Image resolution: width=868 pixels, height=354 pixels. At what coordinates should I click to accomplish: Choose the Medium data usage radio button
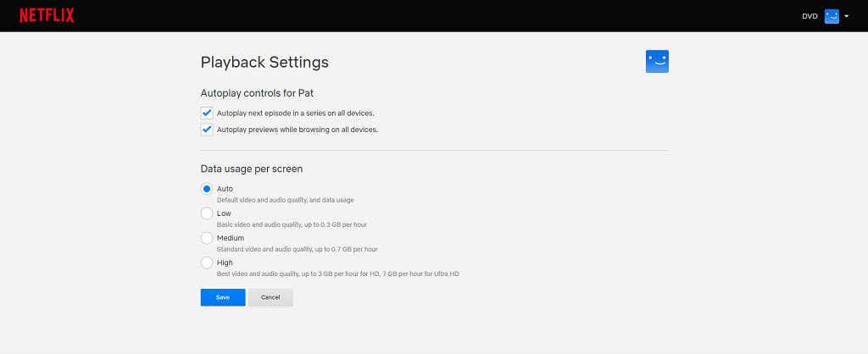(x=207, y=238)
